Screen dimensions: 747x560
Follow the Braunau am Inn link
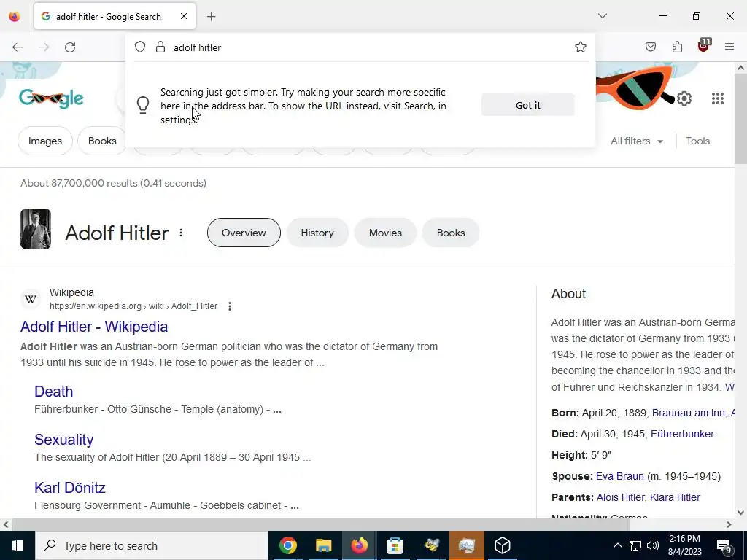point(689,413)
